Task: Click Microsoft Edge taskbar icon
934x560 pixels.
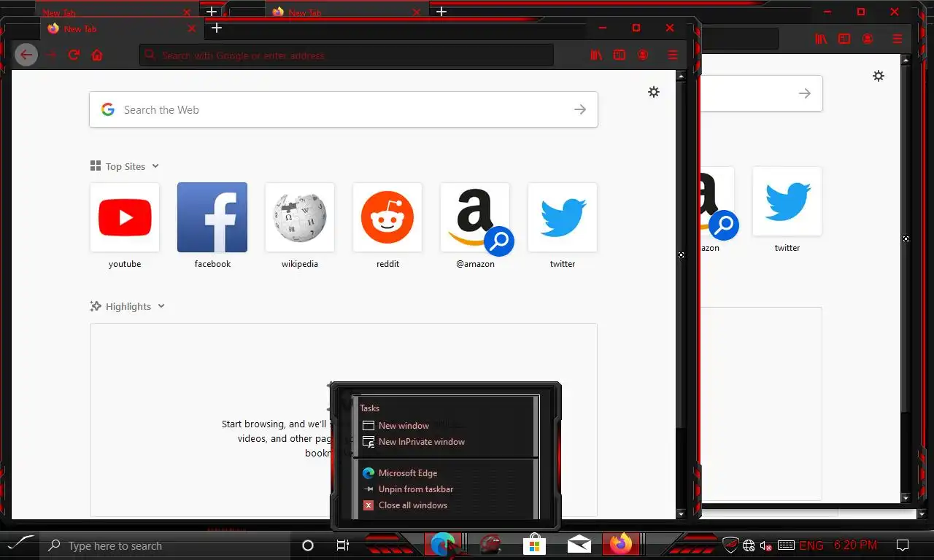Action: pos(443,545)
